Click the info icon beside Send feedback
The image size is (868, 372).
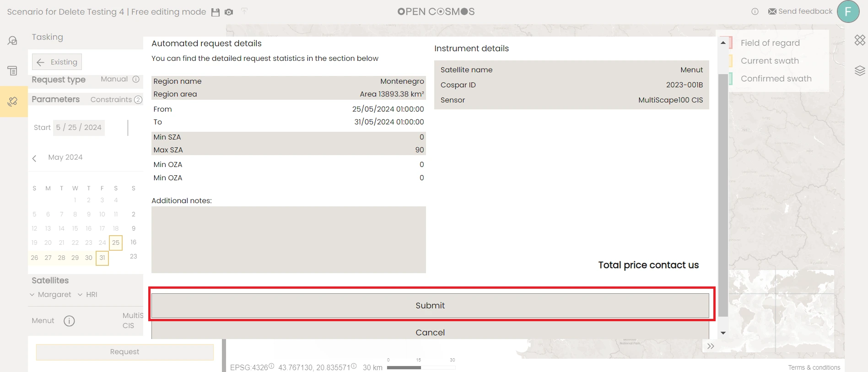(x=755, y=11)
